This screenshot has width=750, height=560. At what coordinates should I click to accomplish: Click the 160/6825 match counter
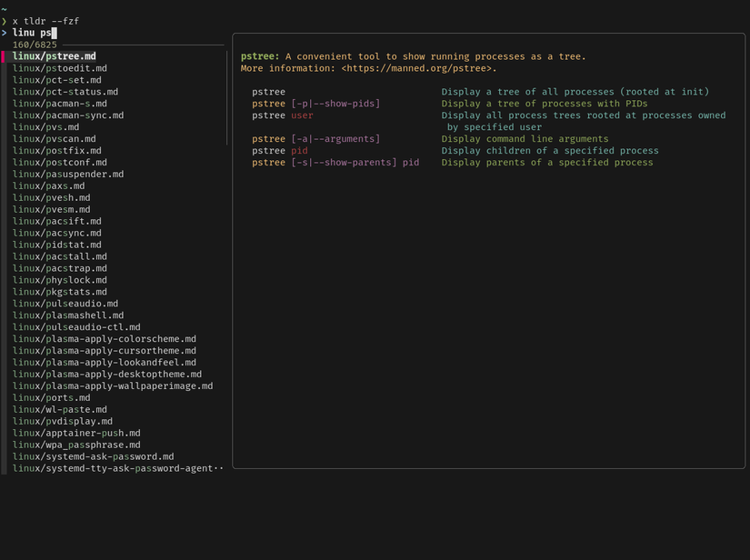[x=34, y=45]
